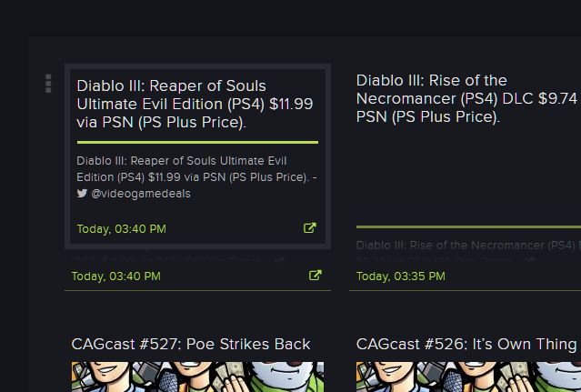Click the external link icon below the highlighted card
The image size is (581, 392).
(x=316, y=276)
